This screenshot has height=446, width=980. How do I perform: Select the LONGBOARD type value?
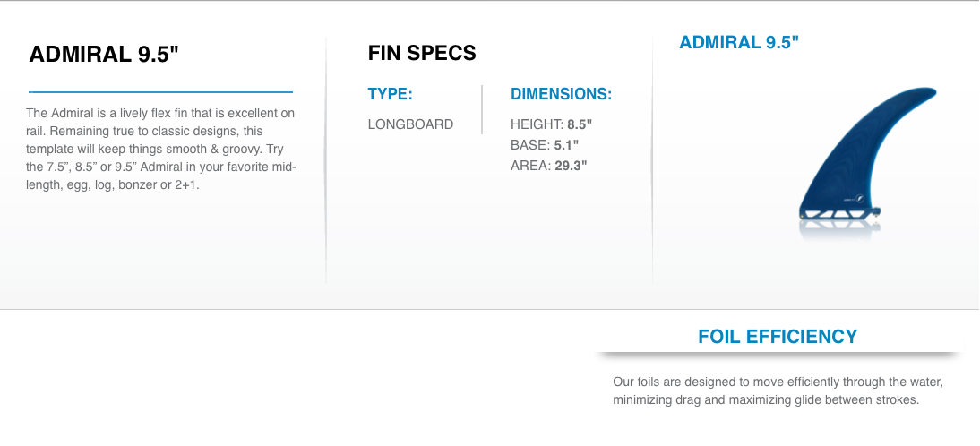pyautogui.click(x=410, y=124)
